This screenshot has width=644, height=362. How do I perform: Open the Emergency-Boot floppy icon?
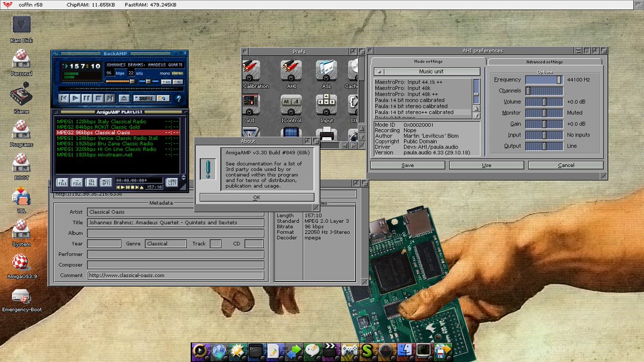click(x=21, y=297)
